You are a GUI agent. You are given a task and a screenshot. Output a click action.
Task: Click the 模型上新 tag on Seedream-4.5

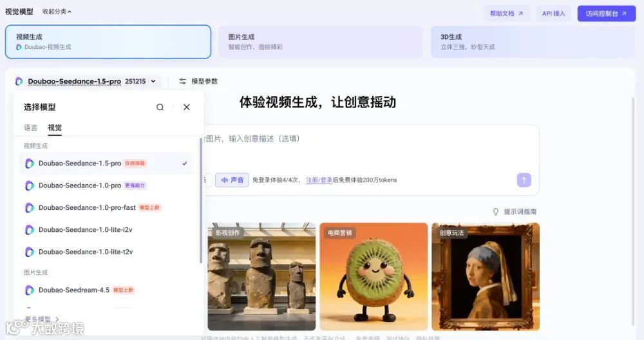123,290
